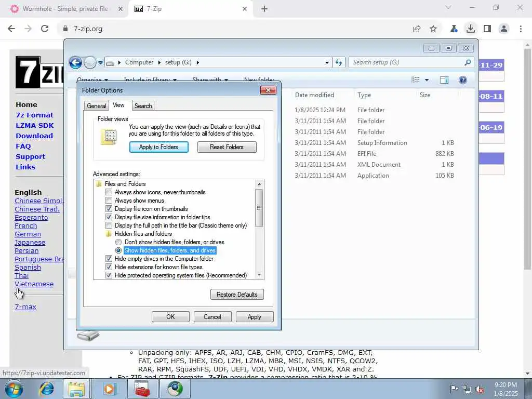Open a new Chrome tab with plus button

click(264, 9)
